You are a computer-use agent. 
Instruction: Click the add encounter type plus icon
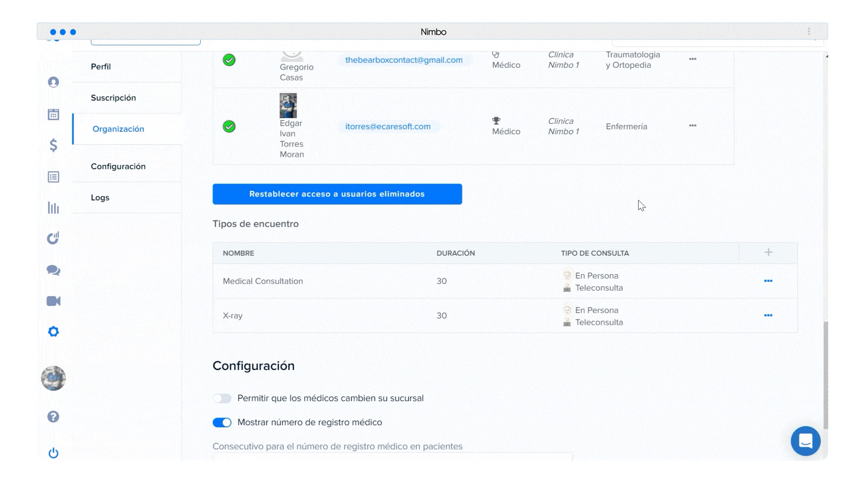pos(769,253)
